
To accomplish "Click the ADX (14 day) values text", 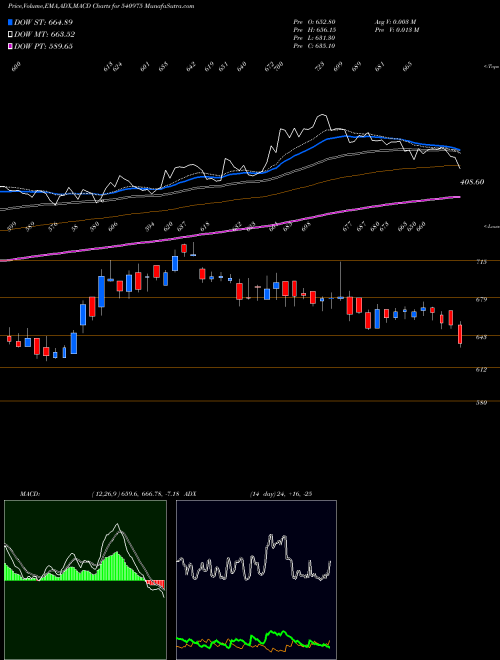I will pos(282,494).
